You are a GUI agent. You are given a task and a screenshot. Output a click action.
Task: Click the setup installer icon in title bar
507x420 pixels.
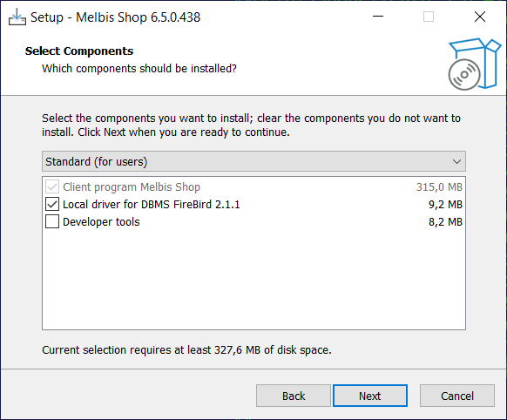pos(17,17)
